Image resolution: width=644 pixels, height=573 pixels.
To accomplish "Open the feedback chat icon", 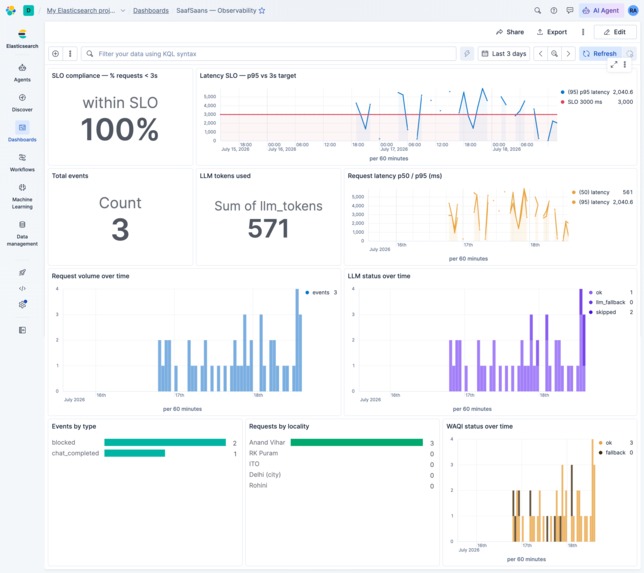I will pyautogui.click(x=570, y=11).
